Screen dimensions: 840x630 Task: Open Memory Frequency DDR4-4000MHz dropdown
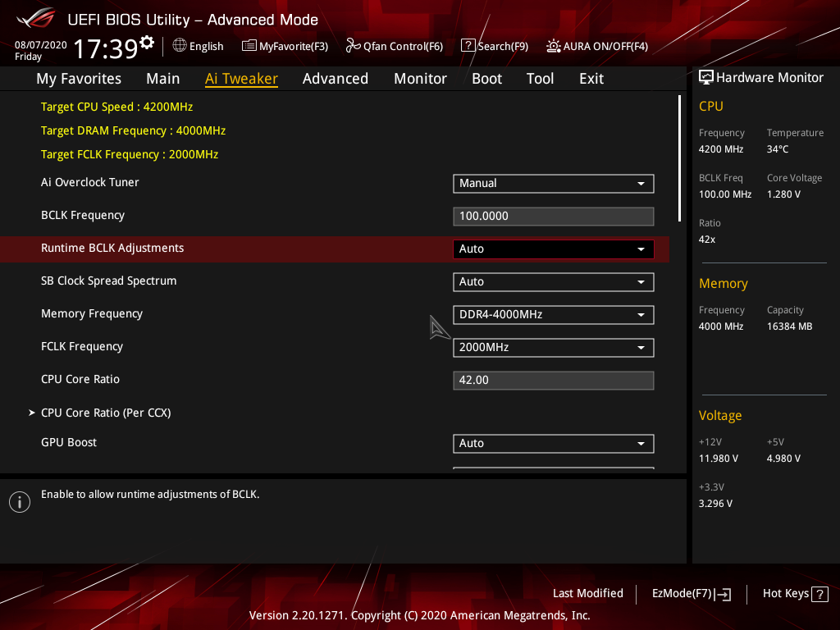[x=554, y=314]
